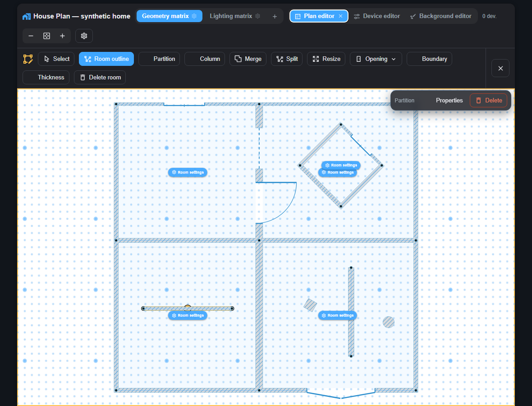Open Room settings of bottom-left room
This screenshot has width=532, height=406.
(x=188, y=315)
